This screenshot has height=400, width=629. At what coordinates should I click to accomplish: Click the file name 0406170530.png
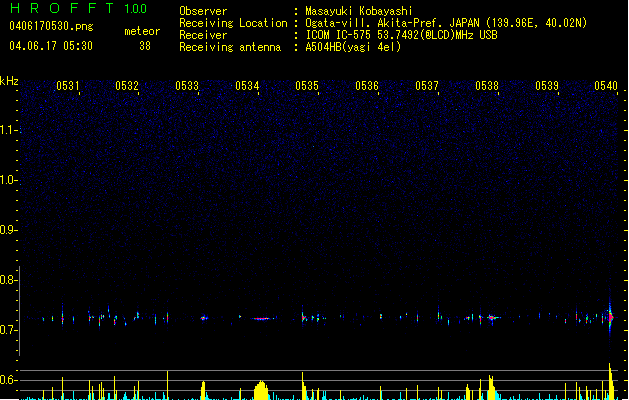coord(51,26)
